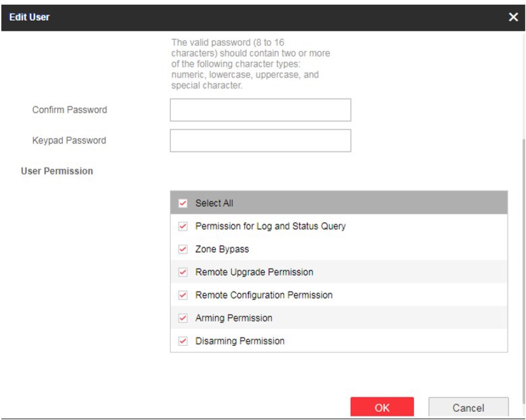Image resolution: width=526 pixels, height=420 pixels.
Task: Click the Confirm Password label
Action: click(x=69, y=110)
